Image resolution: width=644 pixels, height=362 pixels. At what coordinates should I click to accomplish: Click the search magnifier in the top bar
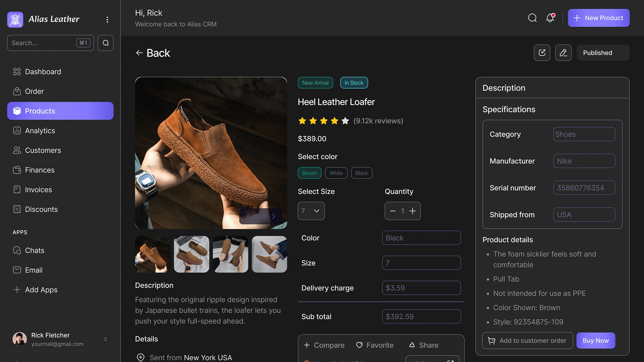[x=532, y=18]
